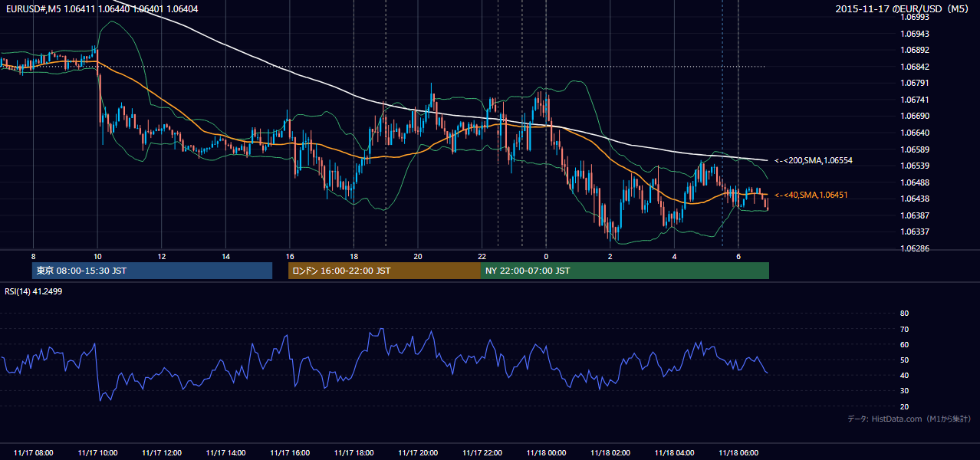Screen dimensions: 980x460
Task: Click hour label 14 under the price chart
Action: pyautogui.click(x=225, y=256)
